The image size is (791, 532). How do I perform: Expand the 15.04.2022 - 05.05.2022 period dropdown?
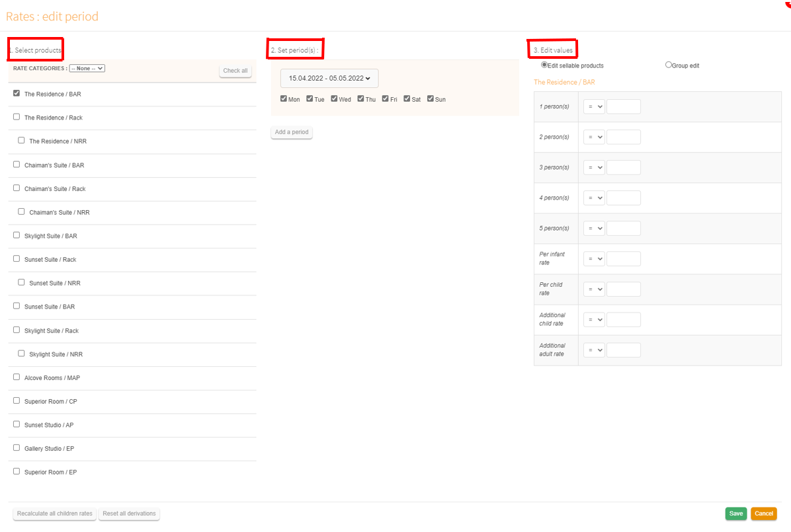point(329,78)
